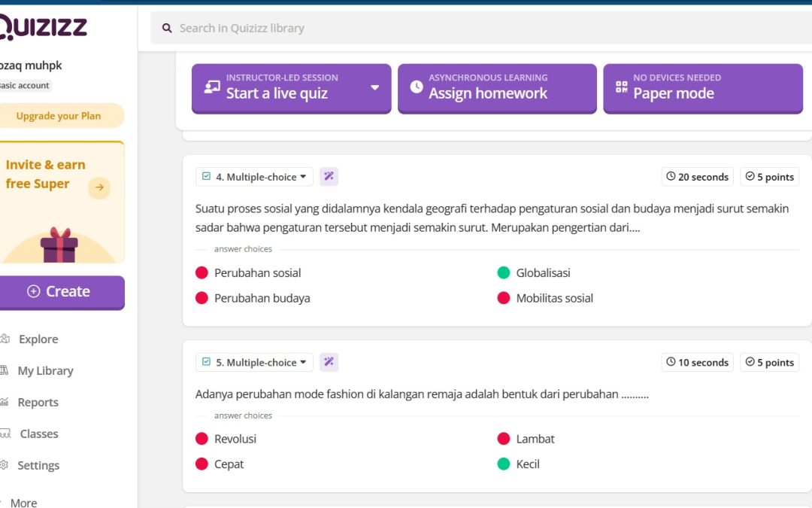The width and height of the screenshot is (812, 508).
Task: Open Explore in sidebar
Action: (38, 339)
